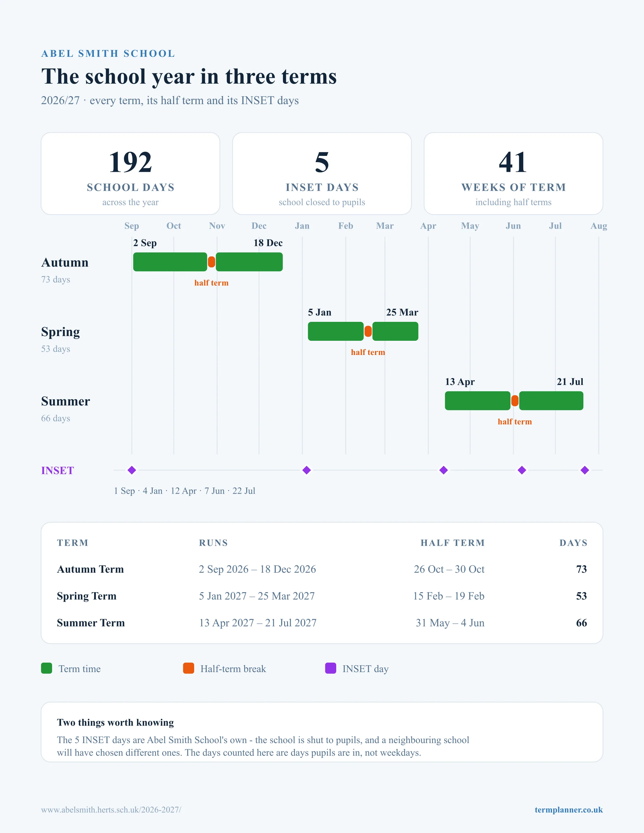Open the abelsmith.herts.sch.uk footer link
This screenshot has height=833, width=644.
coord(111,810)
